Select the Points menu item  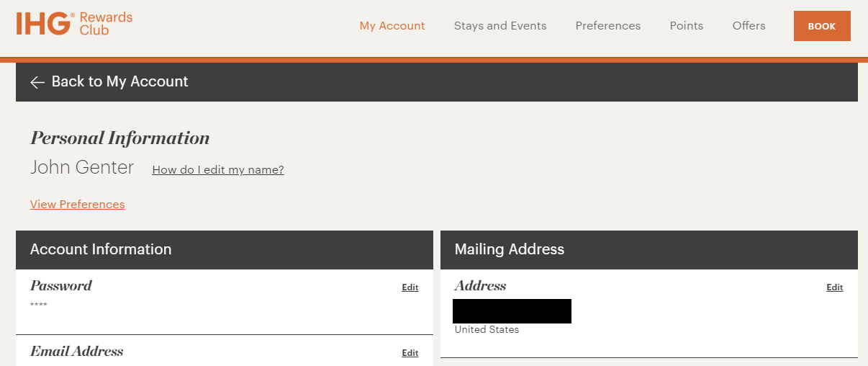tap(686, 26)
